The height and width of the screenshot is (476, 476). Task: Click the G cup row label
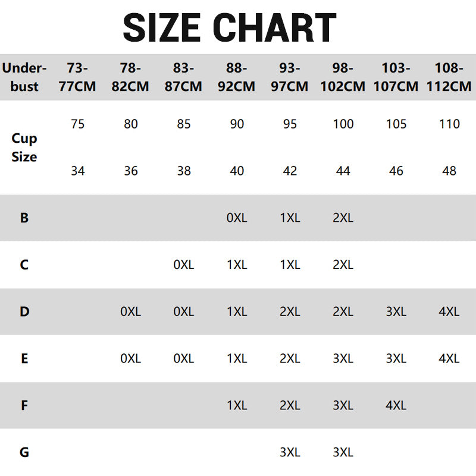click(x=24, y=453)
